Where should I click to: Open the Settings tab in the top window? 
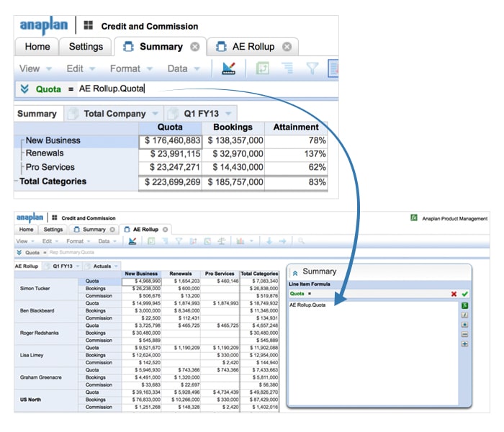(x=86, y=47)
